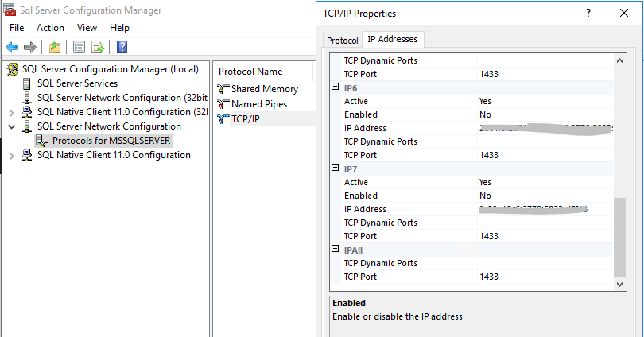Collapse the SQL Server Network Configuration node
Screen dimensions: 644x337
click(x=11, y=127)
